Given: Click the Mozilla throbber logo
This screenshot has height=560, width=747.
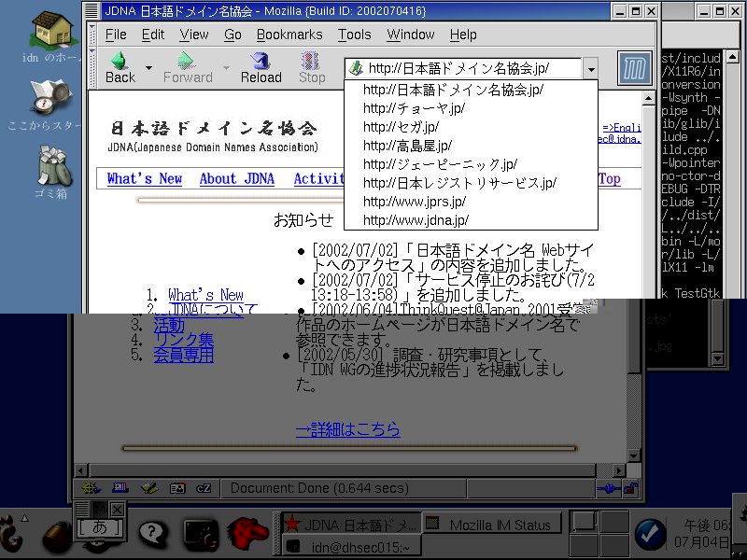Looking at the screenshot, I should [x=635, y=68].
